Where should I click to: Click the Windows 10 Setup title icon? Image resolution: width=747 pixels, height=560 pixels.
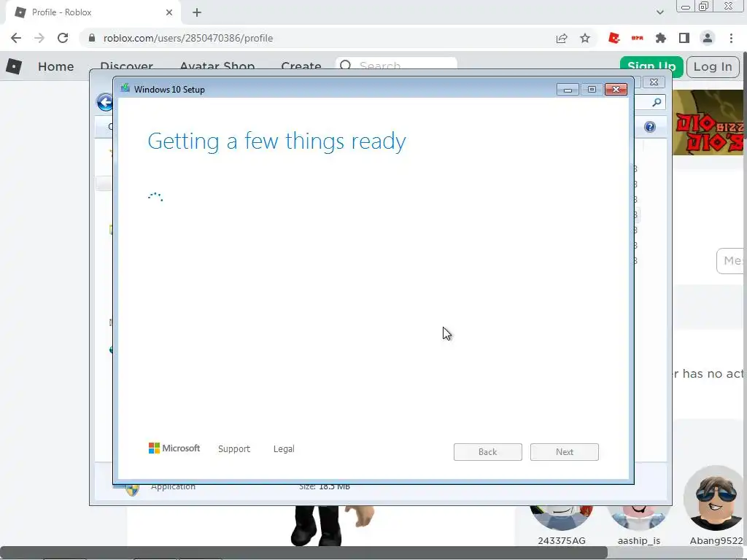point(125,88)
